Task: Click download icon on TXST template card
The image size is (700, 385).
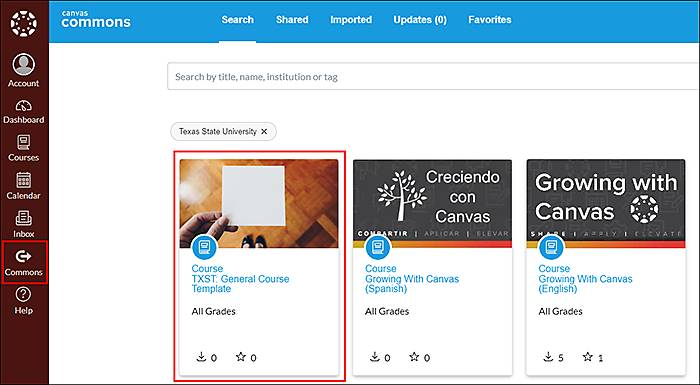Action: [201, 356]
